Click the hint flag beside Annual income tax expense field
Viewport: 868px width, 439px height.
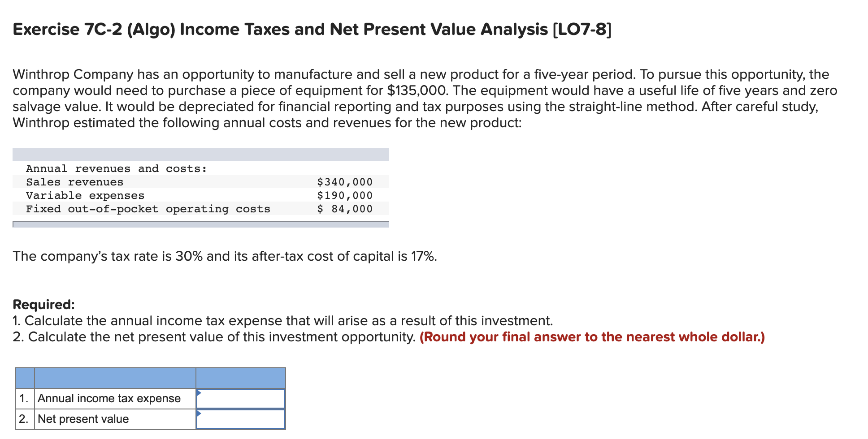tap(199, 393)
